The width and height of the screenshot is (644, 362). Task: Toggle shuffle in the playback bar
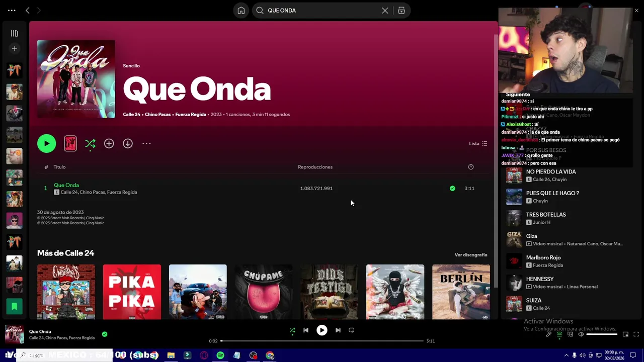(x=292, y=330)
